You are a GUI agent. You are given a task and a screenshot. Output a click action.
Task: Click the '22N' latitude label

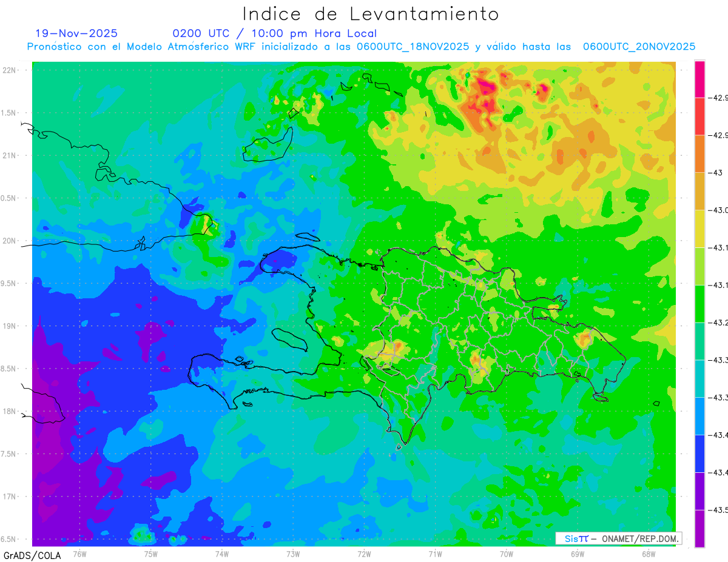(x=9, y=70)
